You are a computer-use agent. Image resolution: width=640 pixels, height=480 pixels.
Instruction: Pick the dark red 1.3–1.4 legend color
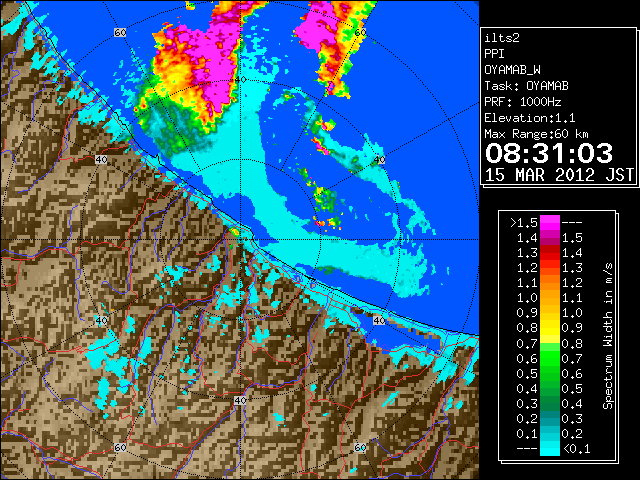[549, 253]
